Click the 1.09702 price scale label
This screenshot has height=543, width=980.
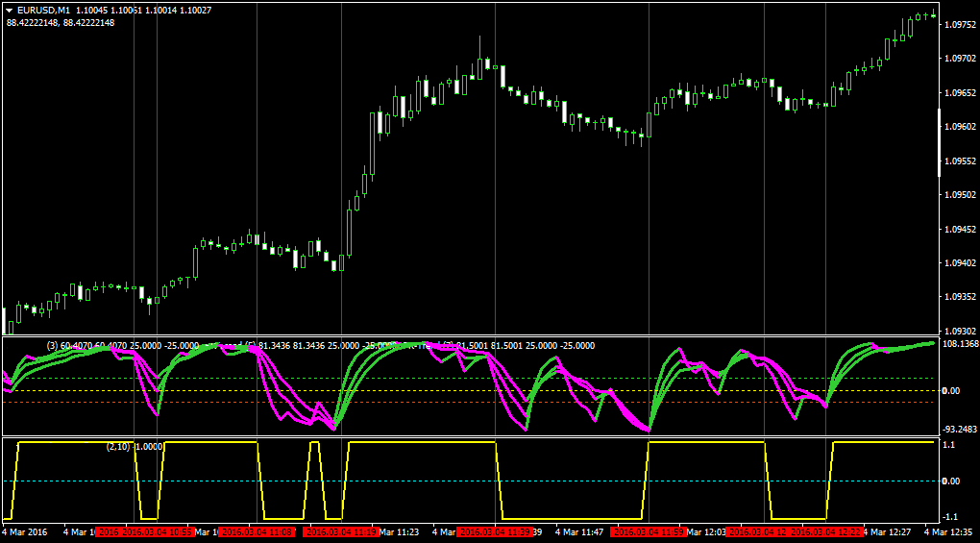pos(961,59)
